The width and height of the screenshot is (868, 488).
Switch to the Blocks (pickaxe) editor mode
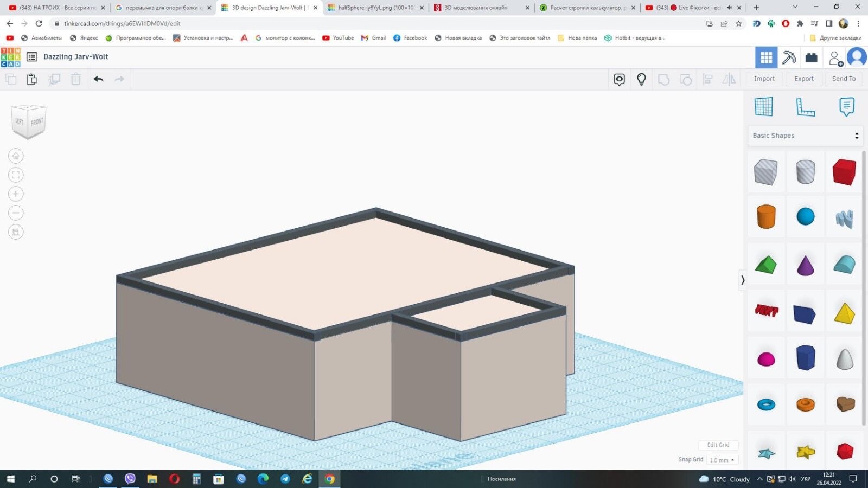[789, 57]
